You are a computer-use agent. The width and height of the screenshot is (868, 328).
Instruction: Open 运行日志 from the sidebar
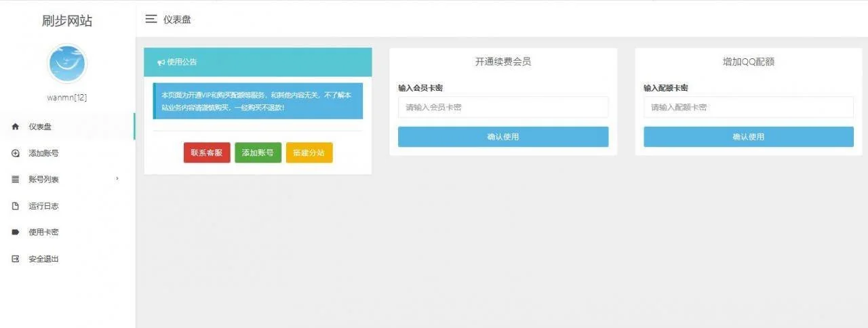tap(43, 206)
